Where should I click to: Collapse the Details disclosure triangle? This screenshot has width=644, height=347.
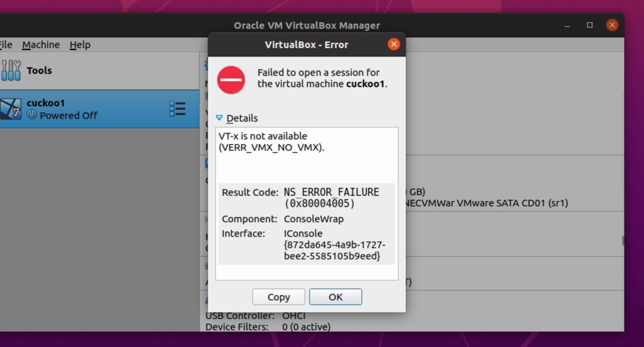(219, 118)
